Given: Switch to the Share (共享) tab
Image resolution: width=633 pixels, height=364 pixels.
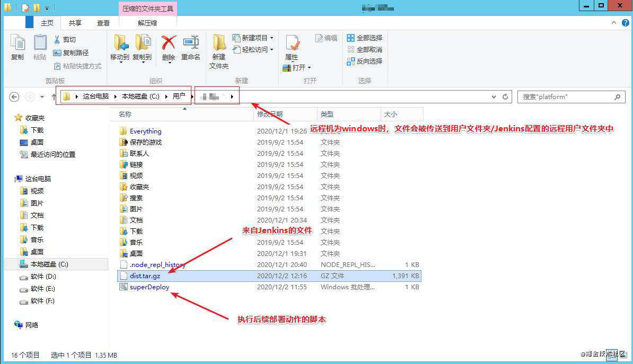Looking at the screenshot, I should pyautogui.click(x=75, y=23).
